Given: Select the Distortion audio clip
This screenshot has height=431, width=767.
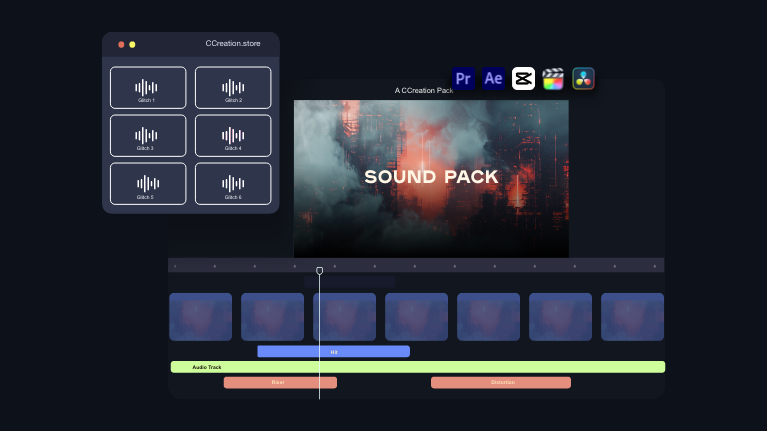Looking at the screenshot, I should pyautogui.click(x=501, y=382).
